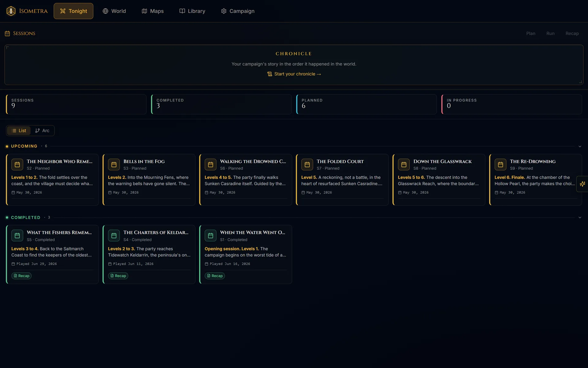Open the Campaign tab
Image resolution: width=588 pixels, height=368 pixels.
click(238, 11)
